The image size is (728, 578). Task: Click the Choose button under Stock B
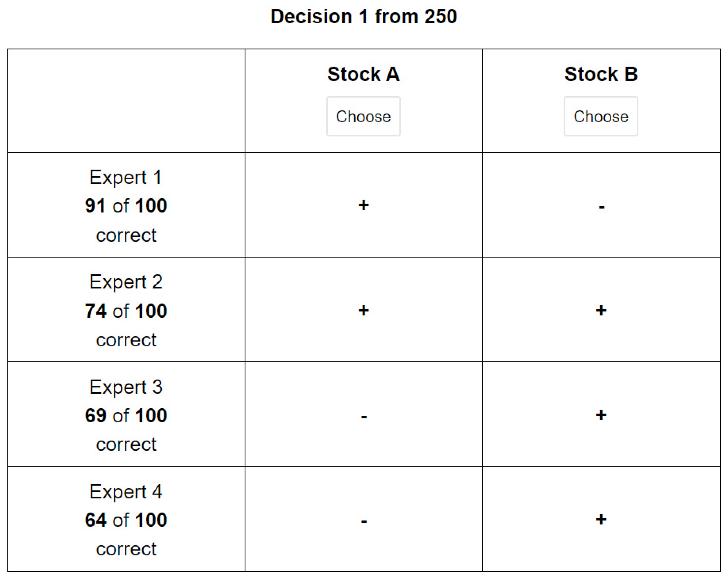pos(601,116)
